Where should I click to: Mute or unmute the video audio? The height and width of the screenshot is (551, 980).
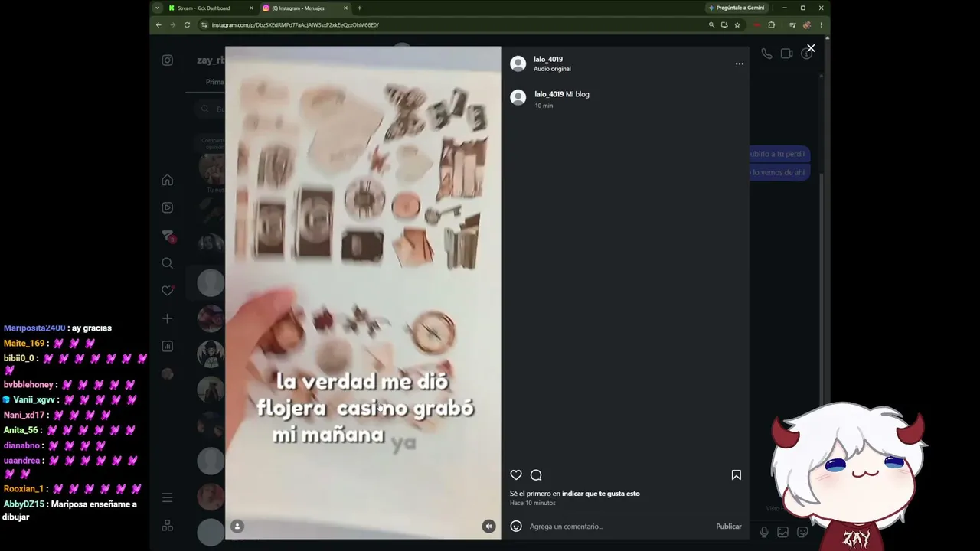point(488,527)
